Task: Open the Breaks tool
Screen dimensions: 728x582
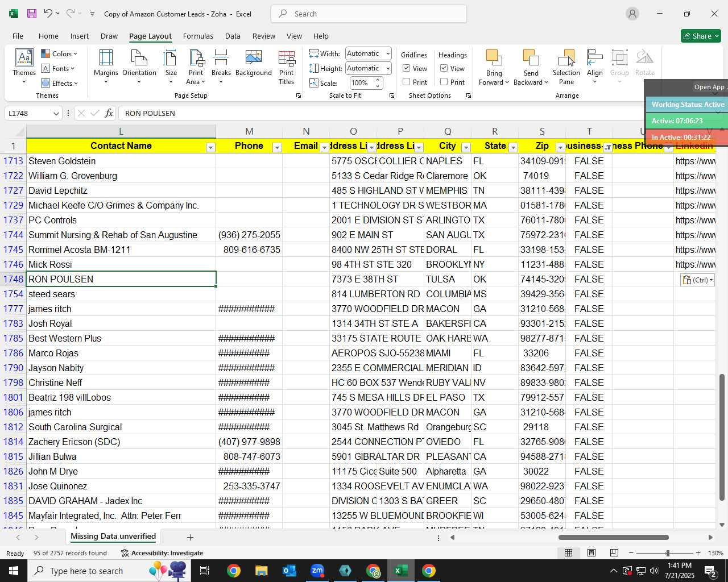Action: [221, 66]
